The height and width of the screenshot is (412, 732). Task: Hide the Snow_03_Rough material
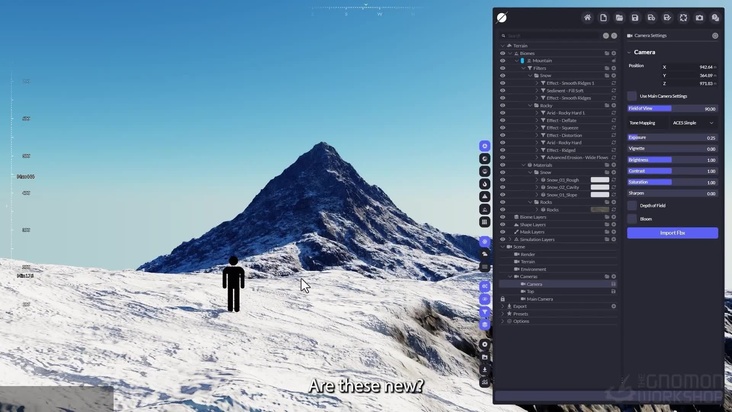[503, 180]
